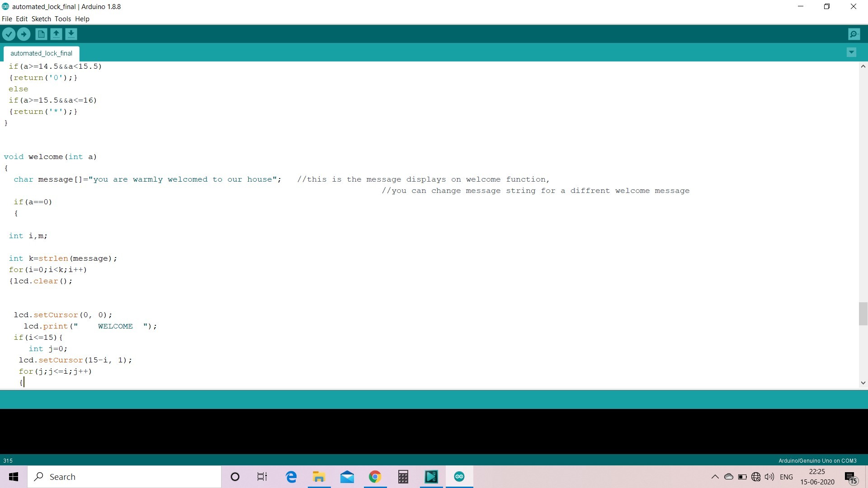Screen dimensions: 868x488
Task: Click the 'if(a==0)' line
Action: pos(33,202)
